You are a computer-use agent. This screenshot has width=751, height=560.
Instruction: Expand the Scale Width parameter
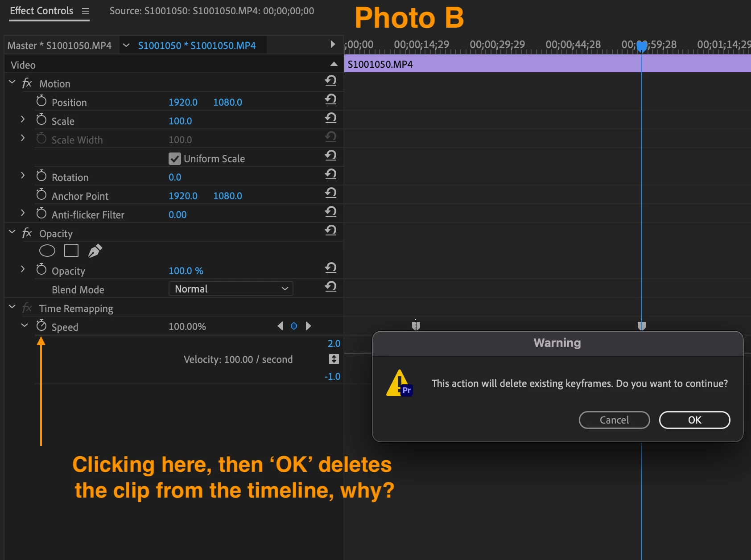pyautogui.click(x=23, y=138)
